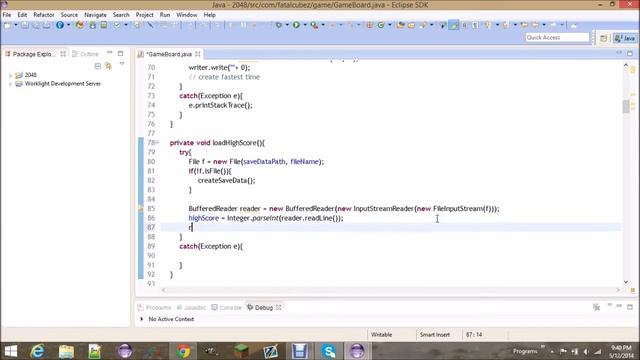Click the green Run button
Image resolution: width=640 pixels, height=360 pixels.
[296, 25]
